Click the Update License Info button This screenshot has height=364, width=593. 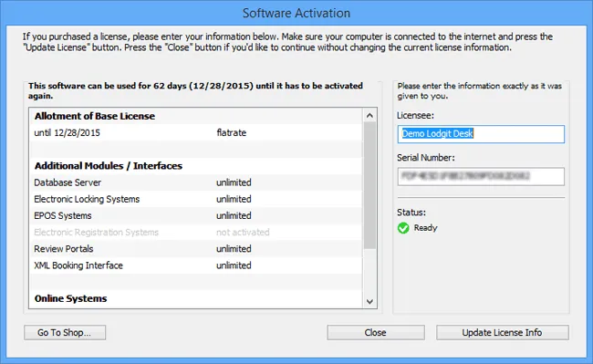(x=503, y=333)
